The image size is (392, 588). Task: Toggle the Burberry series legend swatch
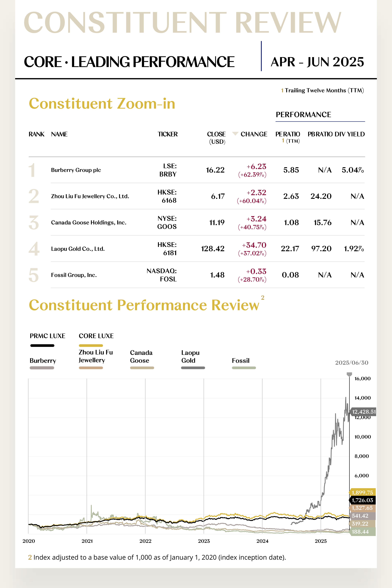[42, 368]
